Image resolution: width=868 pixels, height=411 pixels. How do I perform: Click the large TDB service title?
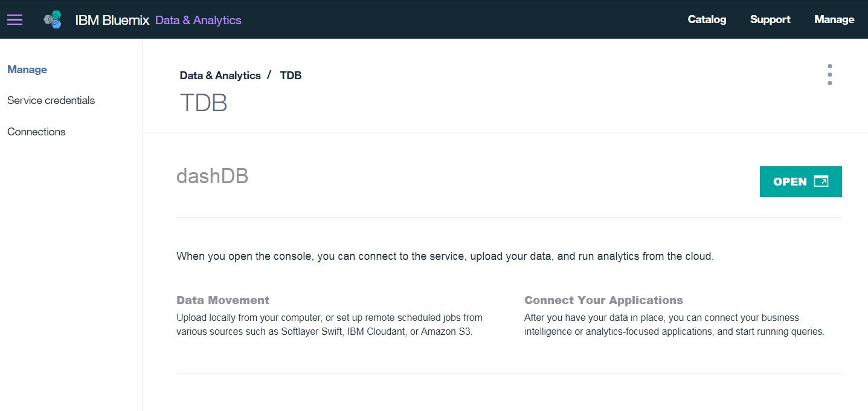click(204, 103)
